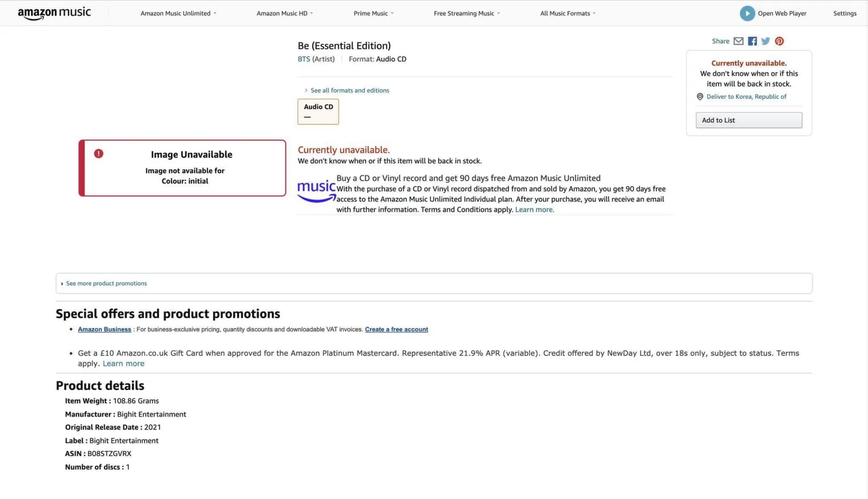Image resolution: width=868 pixels, height=499 pixels.
Task: Share the album on Twitter
Action: [x=765, y=41]
